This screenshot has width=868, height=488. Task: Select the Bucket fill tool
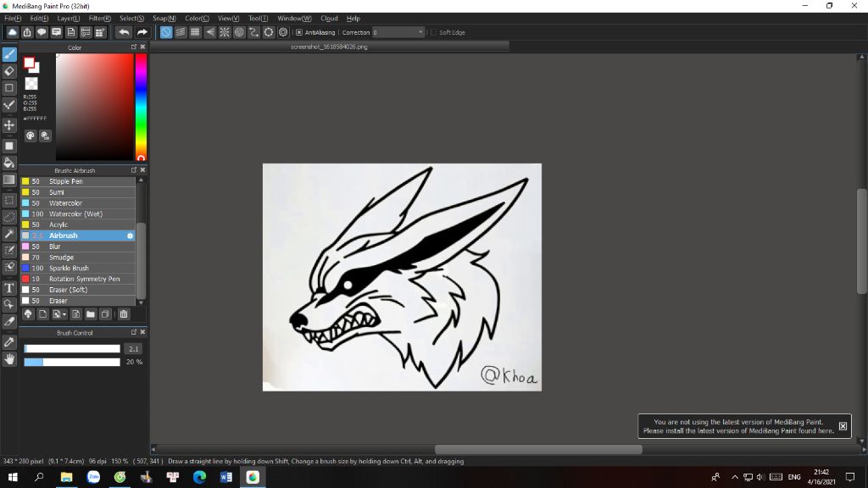click(9, 162)
